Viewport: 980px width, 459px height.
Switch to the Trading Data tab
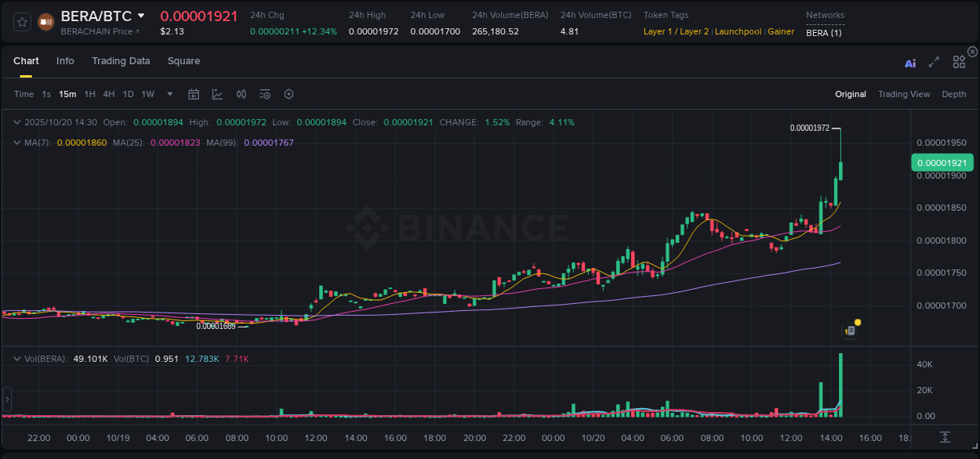click(121, 61)
